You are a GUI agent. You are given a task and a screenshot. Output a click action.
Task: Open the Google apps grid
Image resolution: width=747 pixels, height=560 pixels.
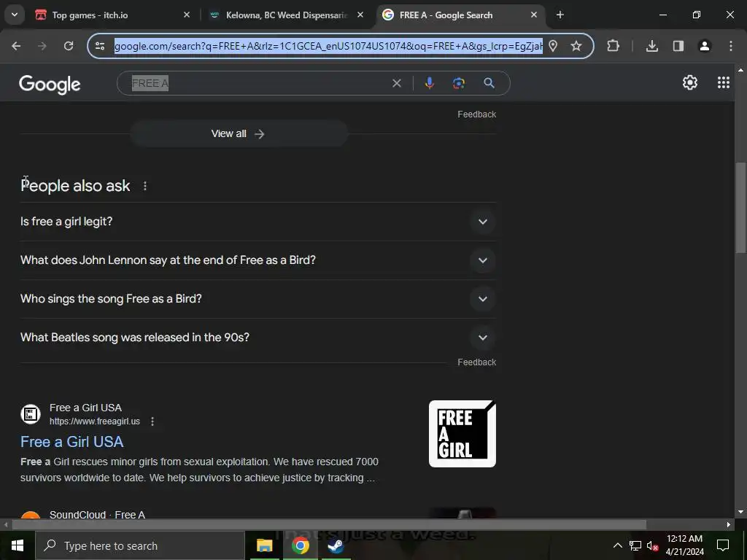pyautogui.click(x=723, y=83)
